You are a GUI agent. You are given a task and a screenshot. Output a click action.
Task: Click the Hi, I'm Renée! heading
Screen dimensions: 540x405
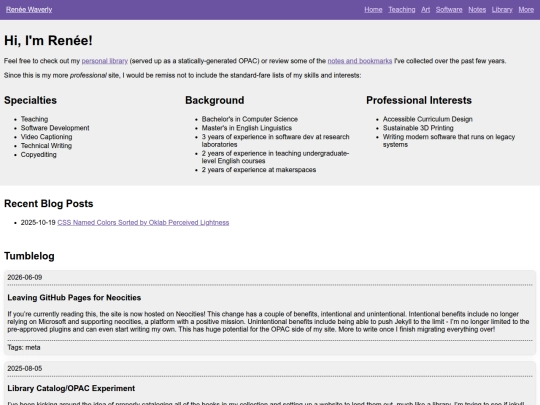coord(48,41)
